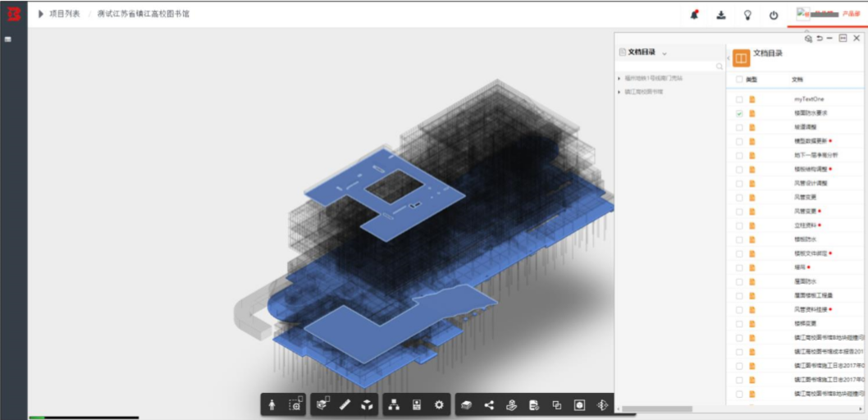Click the red app logo

(13, 14)
